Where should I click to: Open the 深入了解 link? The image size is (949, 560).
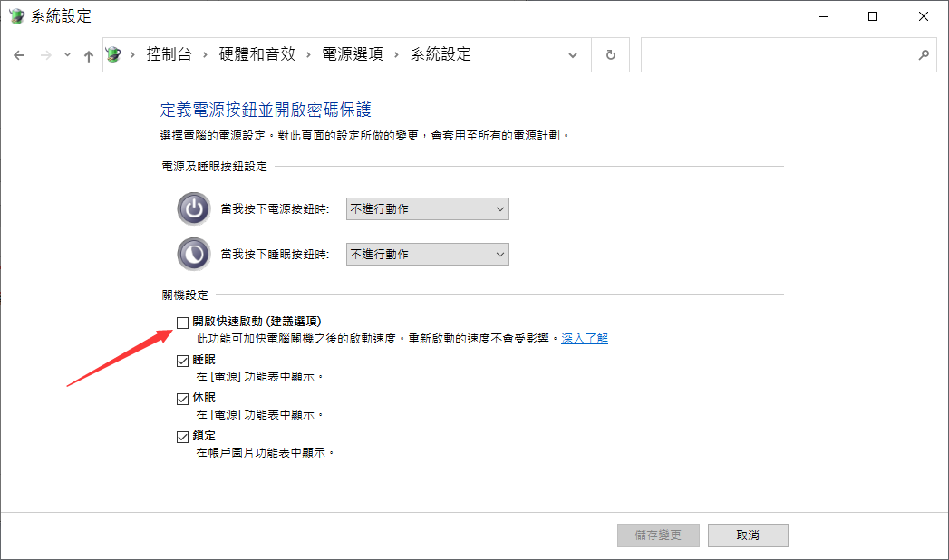(585, 339)
